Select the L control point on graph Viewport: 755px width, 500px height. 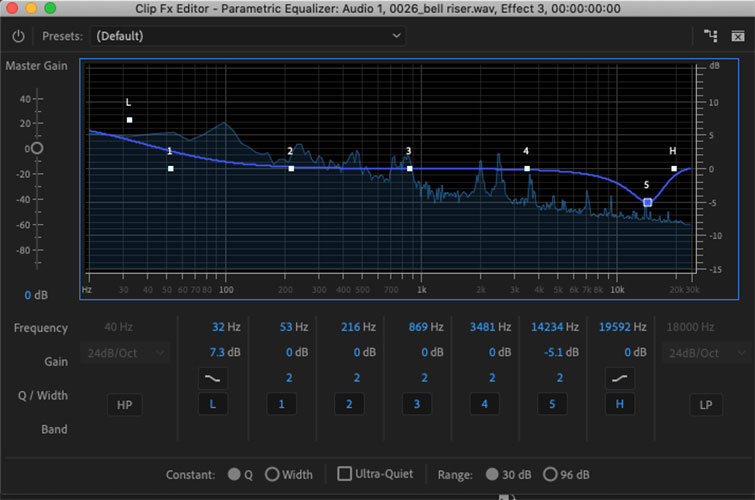(x=129, y=120)
